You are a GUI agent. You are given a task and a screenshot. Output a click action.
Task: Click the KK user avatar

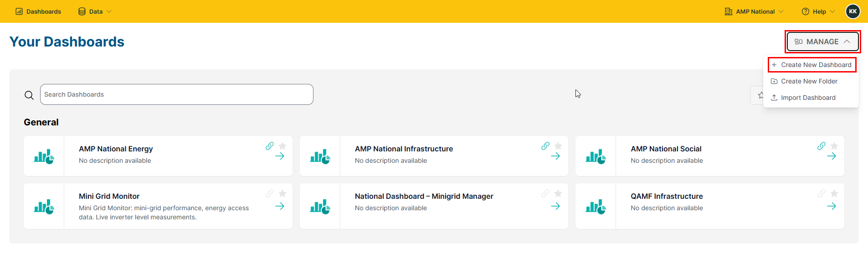click(853, 11)
